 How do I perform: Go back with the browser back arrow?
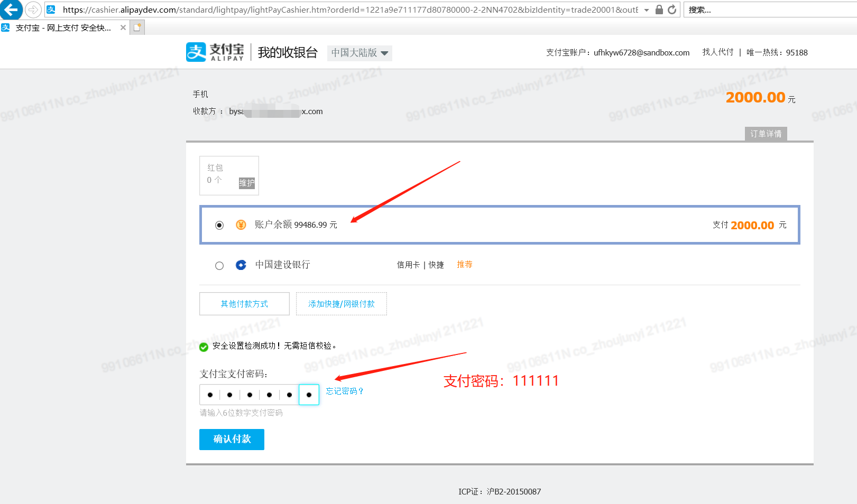click(x=10, y=9)
